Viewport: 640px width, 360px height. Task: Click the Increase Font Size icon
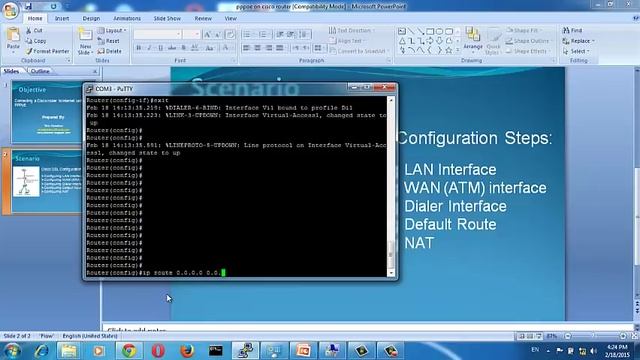point(207,34)
